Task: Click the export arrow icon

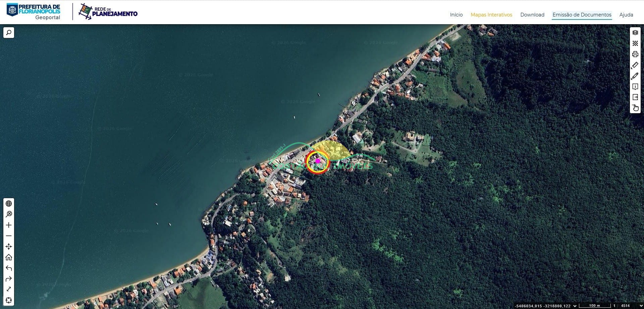Action: (635, 97)
